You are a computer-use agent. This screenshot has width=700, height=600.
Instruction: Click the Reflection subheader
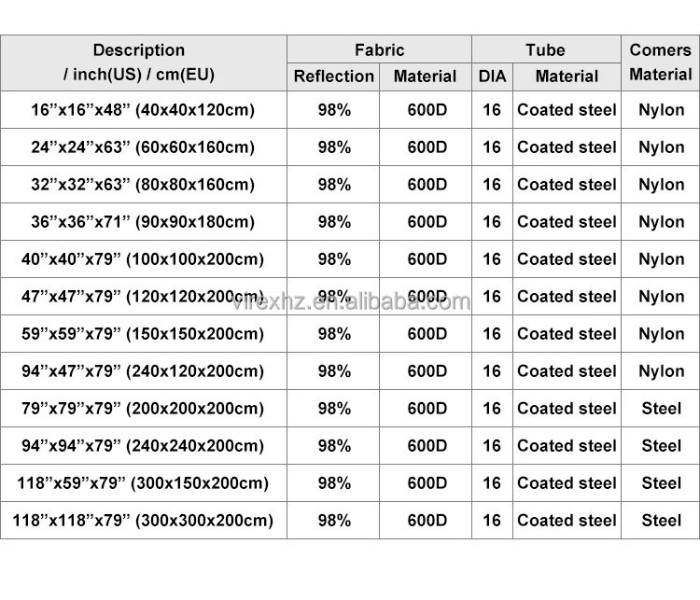[333, 77]
